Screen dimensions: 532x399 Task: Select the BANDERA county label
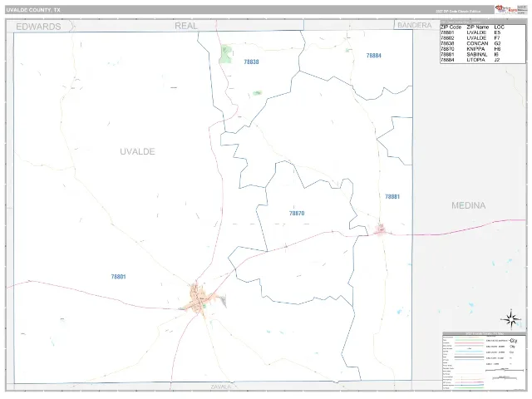click(x=414, y=25)
